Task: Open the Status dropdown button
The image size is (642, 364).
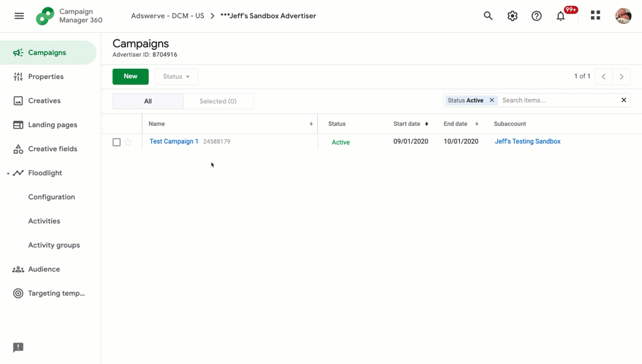Action: tap(176, 76)
